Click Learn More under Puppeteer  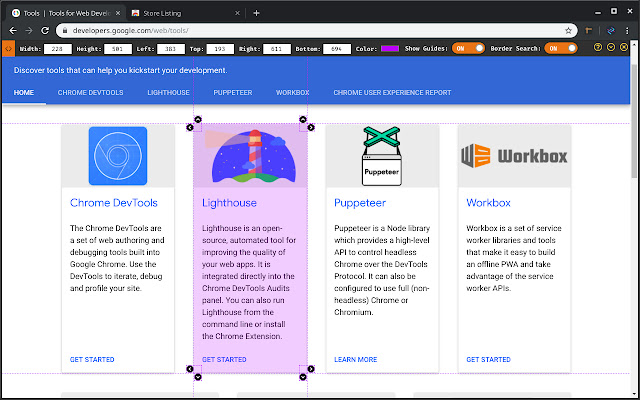[355, 359]
